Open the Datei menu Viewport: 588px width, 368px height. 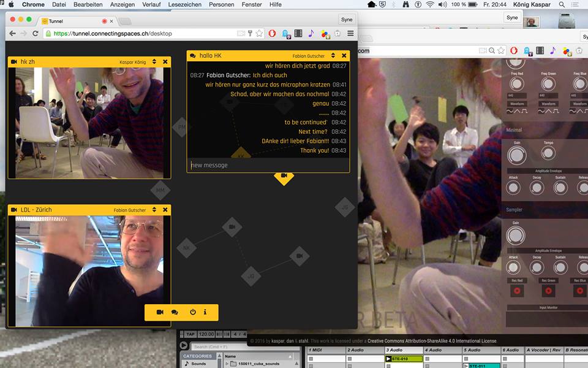point(59,4)
